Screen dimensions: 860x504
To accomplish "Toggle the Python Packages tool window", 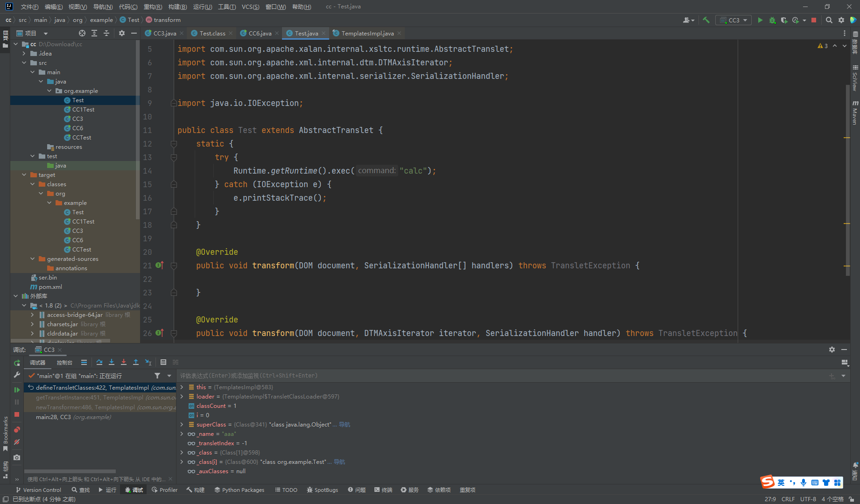I will tap(239, 490).
